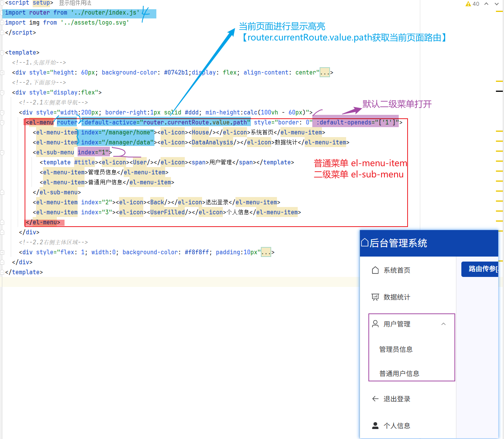This screenshot has width=504, height=439.
Task: Click the closing </template> tag at bottom
Action: coord(24,272)
